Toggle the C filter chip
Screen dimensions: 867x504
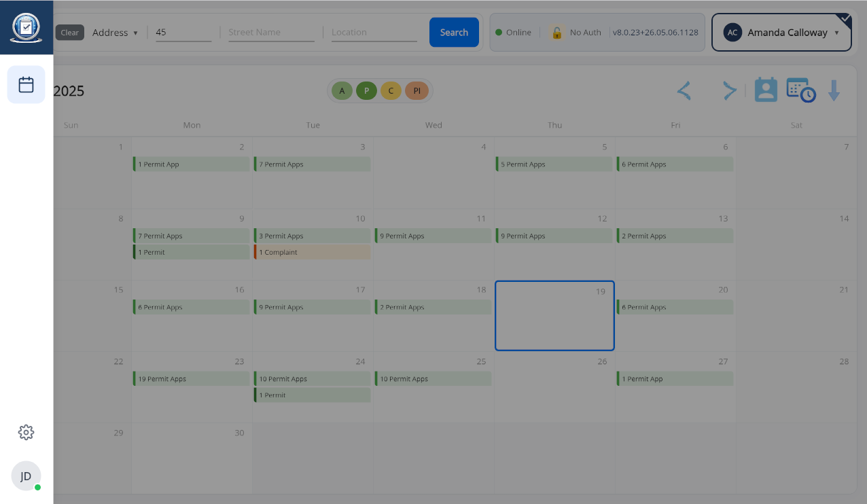[391, 91]
